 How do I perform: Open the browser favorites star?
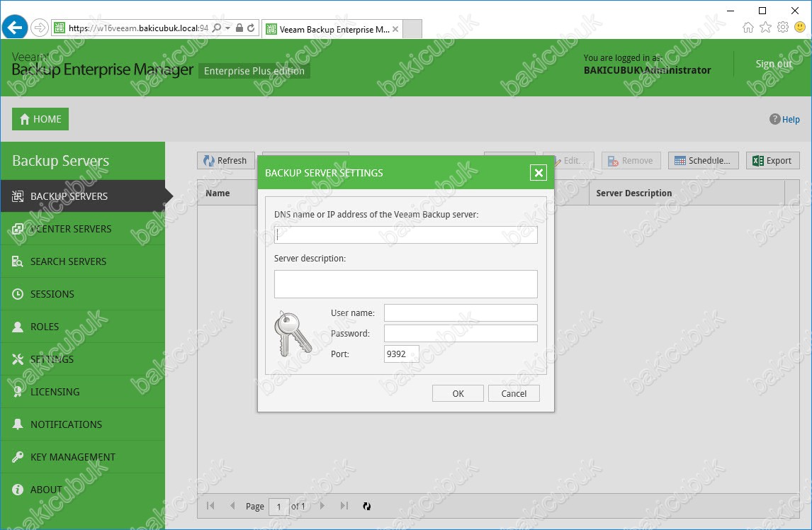765,28
